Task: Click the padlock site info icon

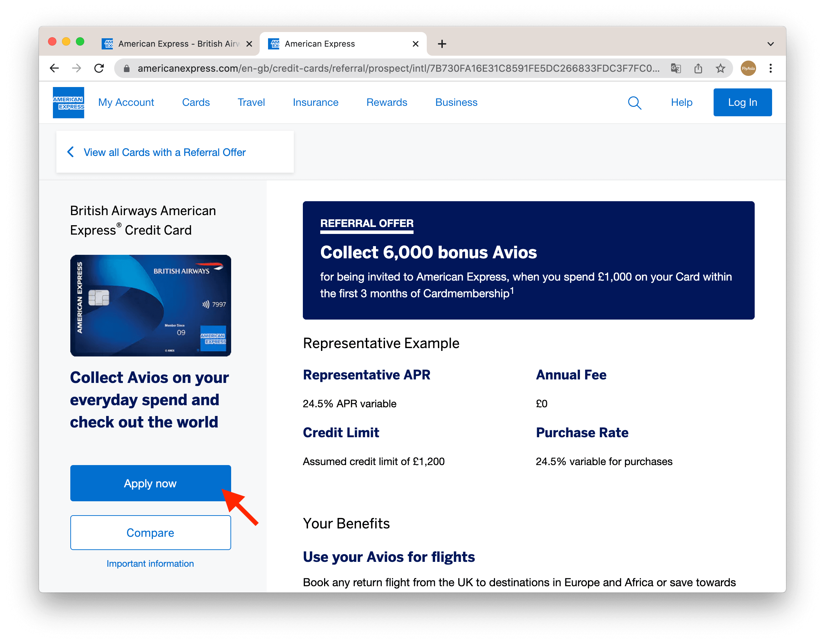Action: [x=127, y=68]
